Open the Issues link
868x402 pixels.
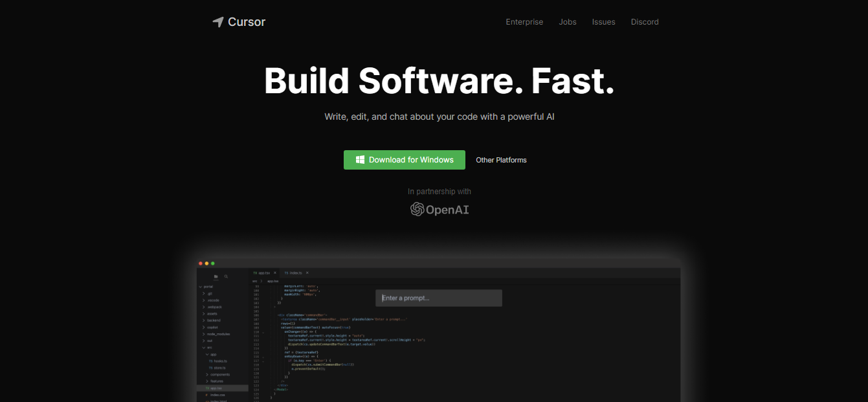point(603,22)
